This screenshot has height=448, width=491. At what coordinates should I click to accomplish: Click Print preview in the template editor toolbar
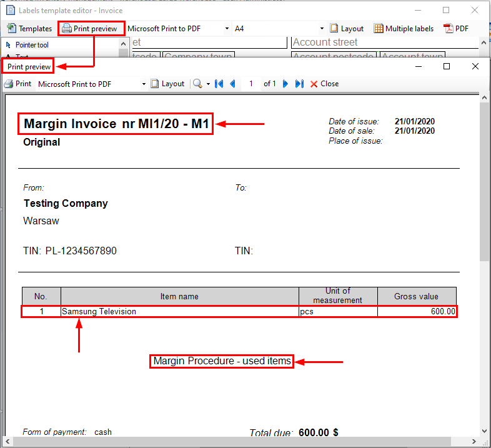89,29
